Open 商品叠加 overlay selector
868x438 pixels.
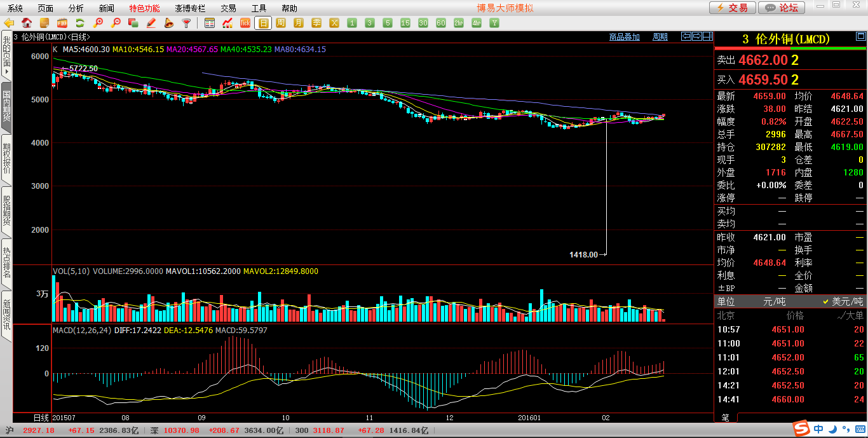[624, 37]
